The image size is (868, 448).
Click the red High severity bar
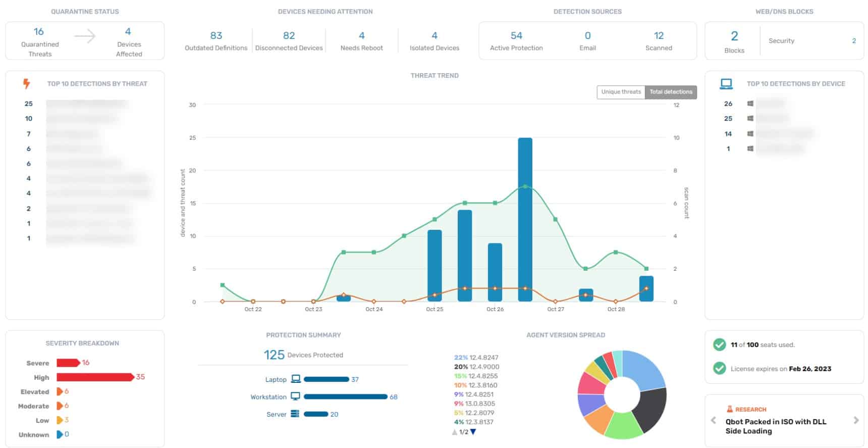click(94, 377)
